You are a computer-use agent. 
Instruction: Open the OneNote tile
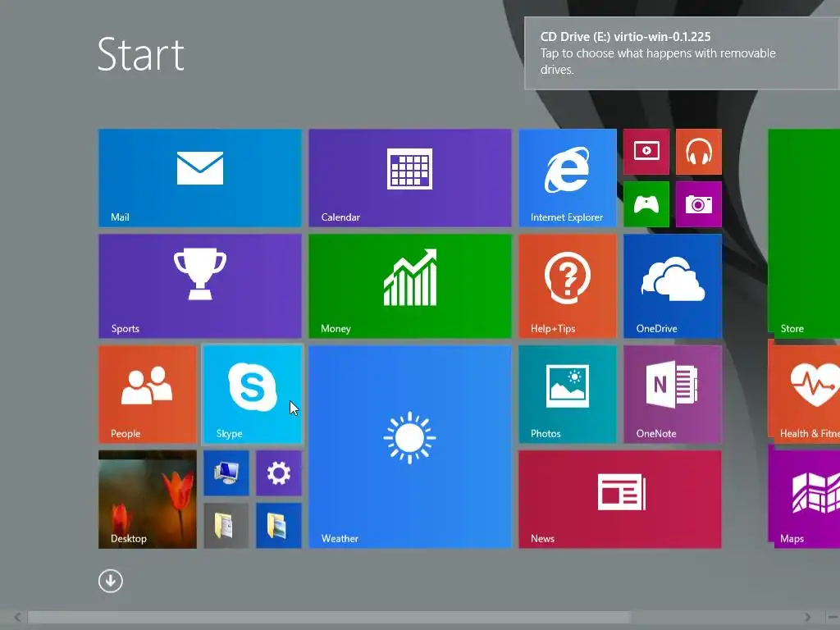[x=673, y=395]
